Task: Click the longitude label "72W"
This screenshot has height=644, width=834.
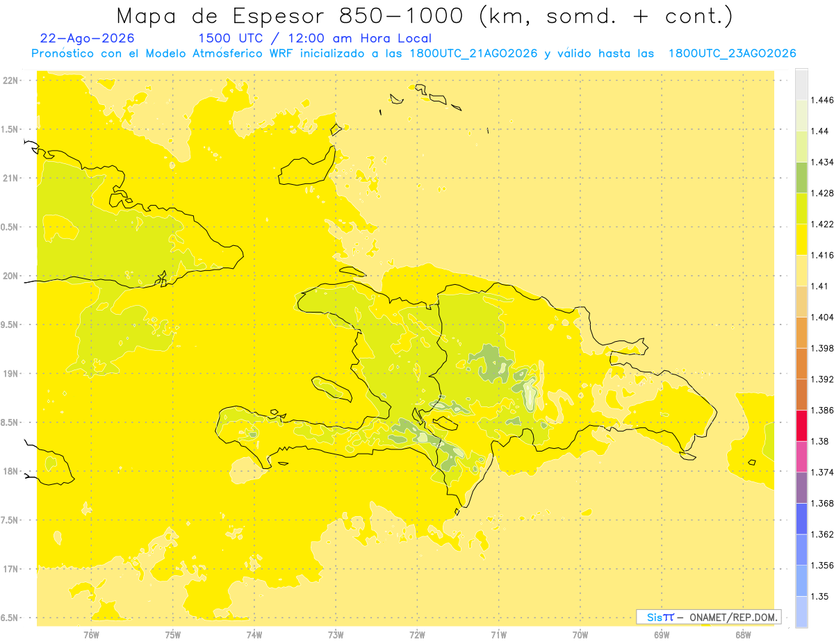Action: (x=418, y=634)
